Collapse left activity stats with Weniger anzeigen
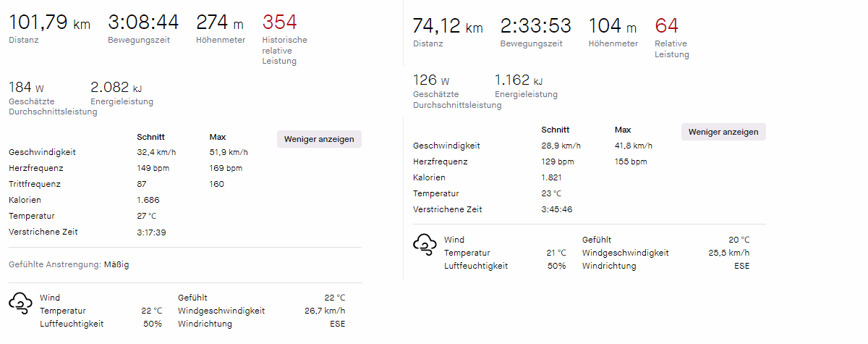The width and height of the screenshot is (868, 344). coord(319,139)
